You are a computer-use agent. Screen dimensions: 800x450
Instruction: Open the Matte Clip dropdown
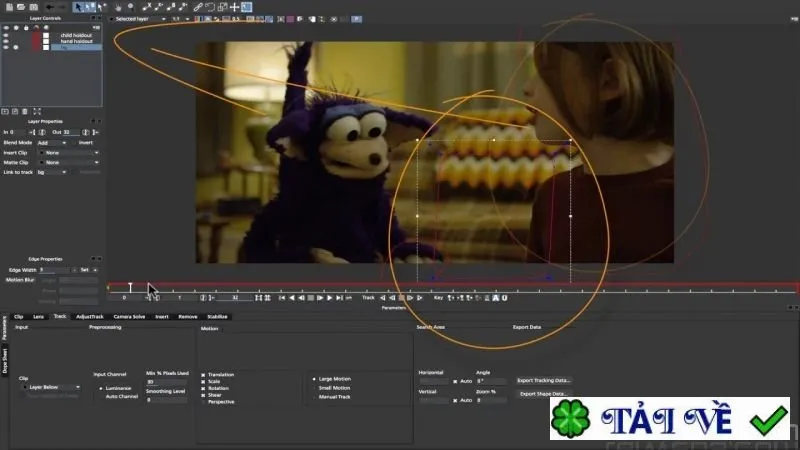tap(69, 162)
